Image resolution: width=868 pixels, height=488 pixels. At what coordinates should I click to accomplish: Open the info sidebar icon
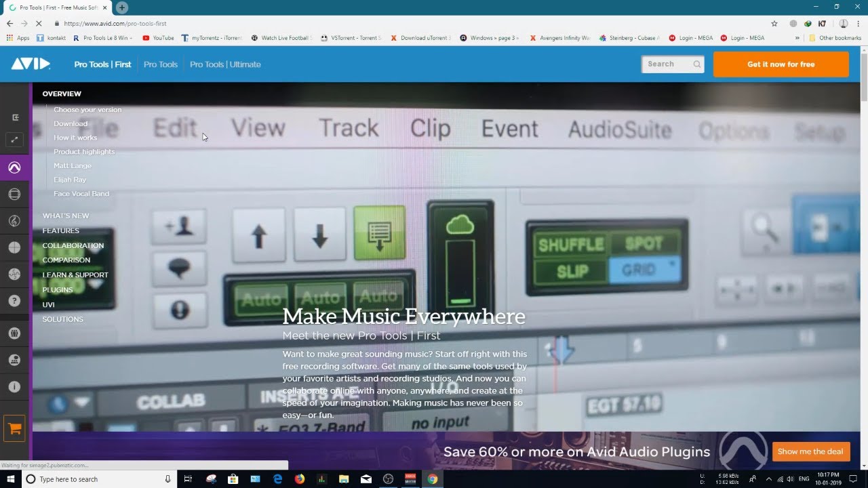(x=15, y=387)
